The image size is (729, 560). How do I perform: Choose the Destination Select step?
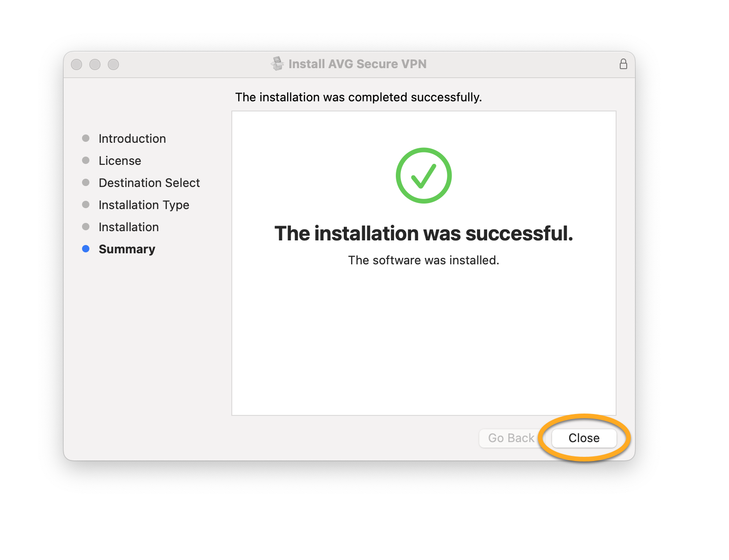[149, 183]
